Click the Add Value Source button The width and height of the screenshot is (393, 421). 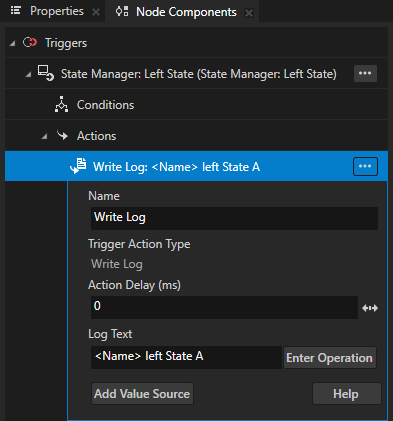(x=142, y=394)
